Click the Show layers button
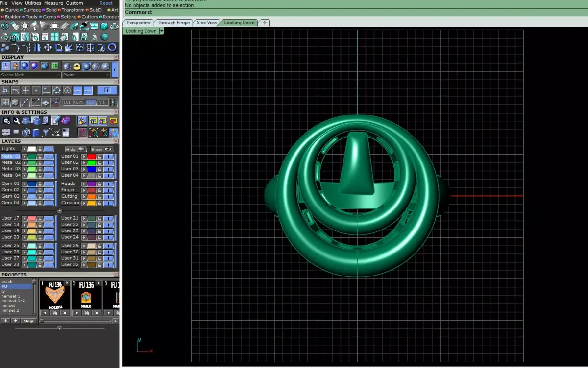 click(x=102, y=149)
